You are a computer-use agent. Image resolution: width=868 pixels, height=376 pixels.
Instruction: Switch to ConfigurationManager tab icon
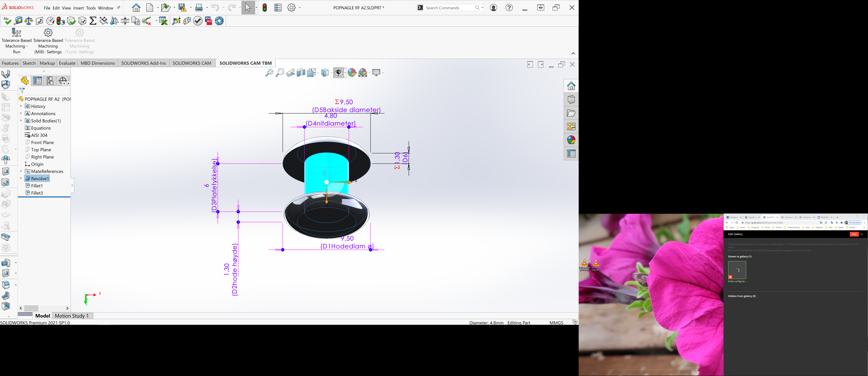(x=50, y=81)
